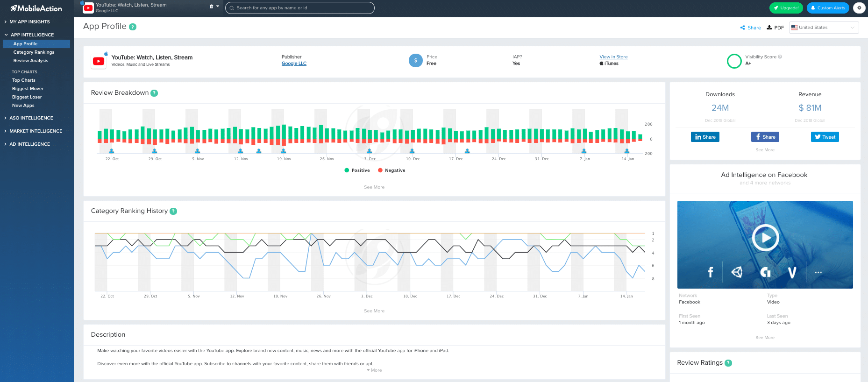This screenshot has height=382, width=868.
Task: Open the Google LLC publisher link
Action: pyautogui.click(x=294, y=64)
